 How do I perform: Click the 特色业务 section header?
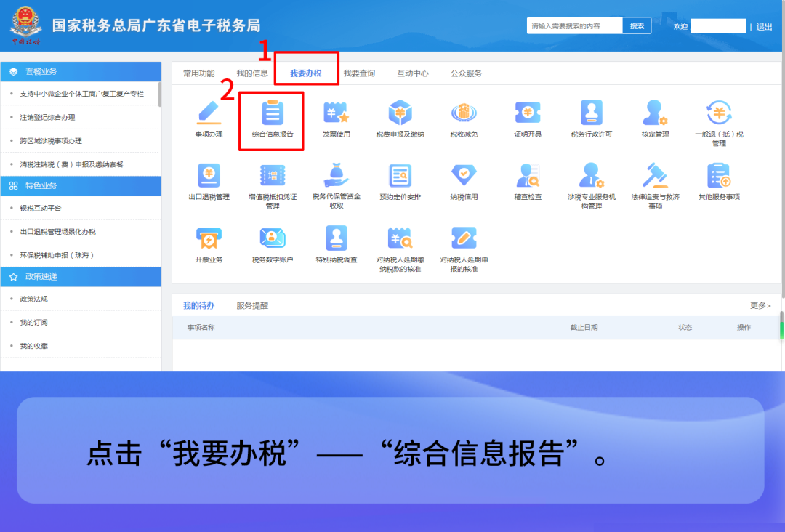81,185
